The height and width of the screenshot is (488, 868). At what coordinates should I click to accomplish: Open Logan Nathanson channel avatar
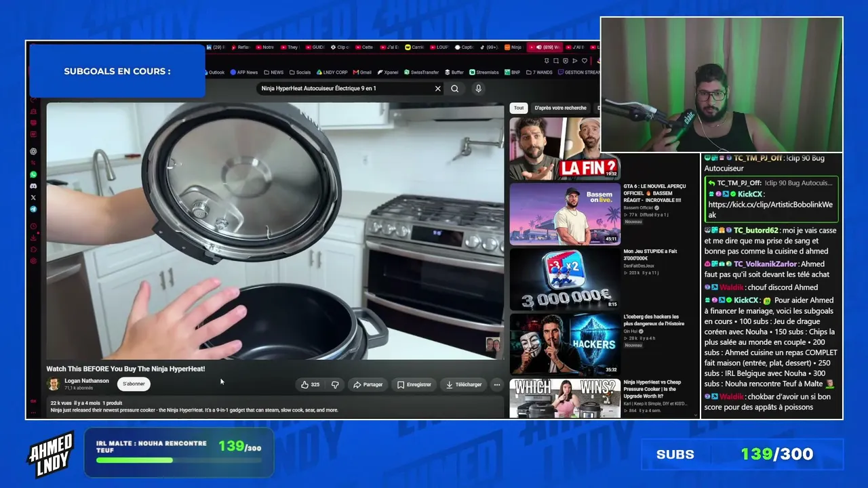(x=53, y=384)
